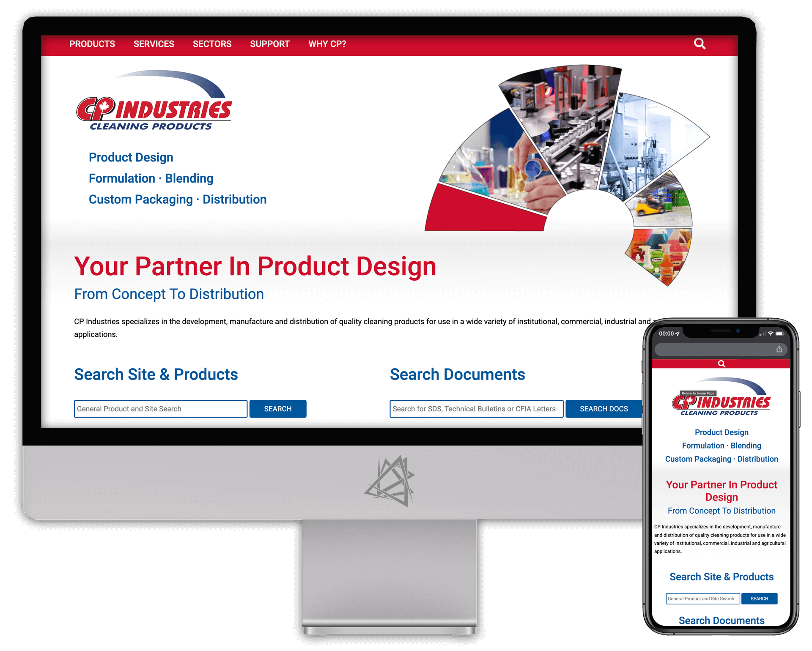The height and width of the screenshot is (651, 812).
Task: Click the PRODUCTS navigation menu icon
Action: point(93,44)
